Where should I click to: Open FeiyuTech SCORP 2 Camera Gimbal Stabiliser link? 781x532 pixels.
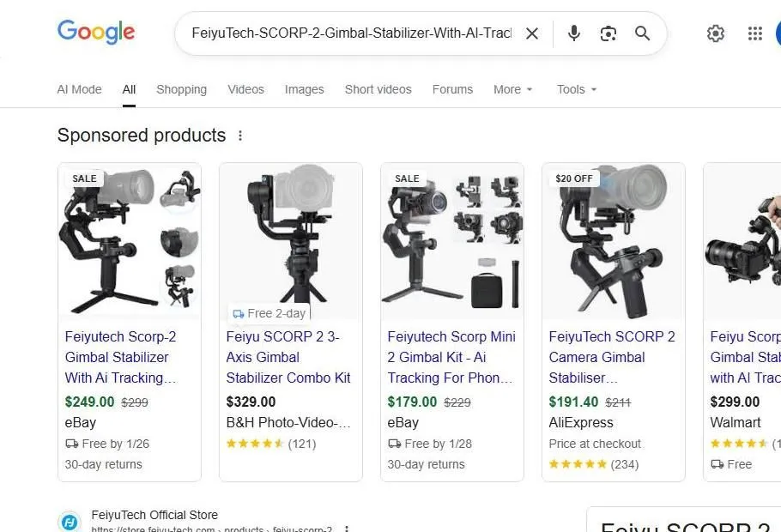coord(612,357)
